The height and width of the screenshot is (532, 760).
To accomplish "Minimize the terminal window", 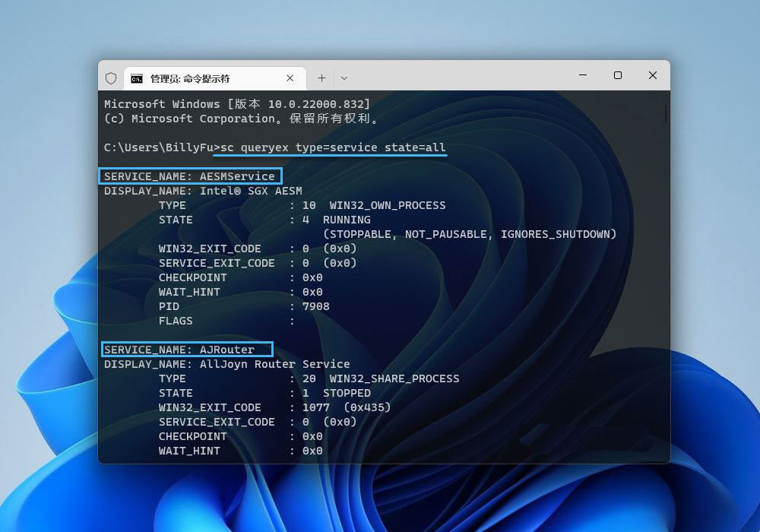I will point(583,76).
